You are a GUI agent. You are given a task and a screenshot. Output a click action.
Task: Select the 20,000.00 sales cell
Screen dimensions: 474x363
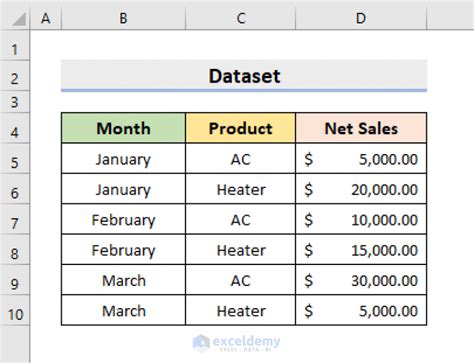361,189
